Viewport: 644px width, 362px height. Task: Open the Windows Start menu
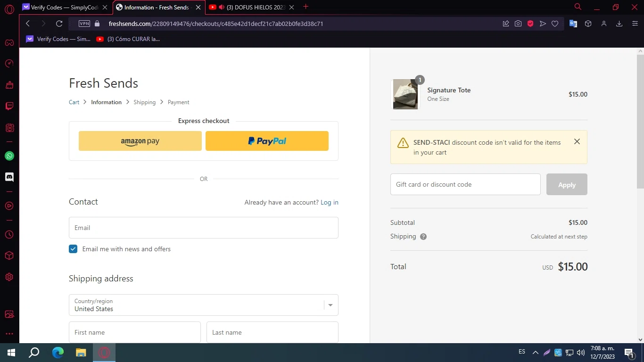[x=11, y=353]
